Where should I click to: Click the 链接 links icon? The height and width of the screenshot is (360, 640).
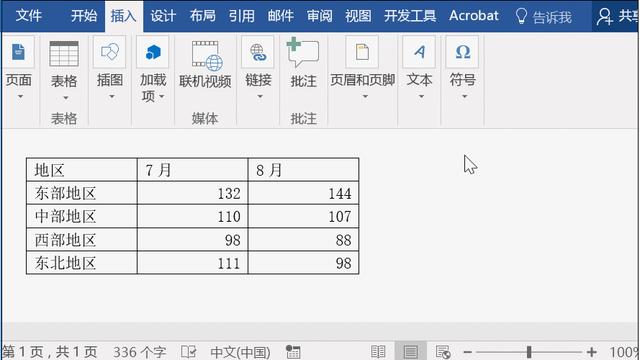click(x=258, y=53)
